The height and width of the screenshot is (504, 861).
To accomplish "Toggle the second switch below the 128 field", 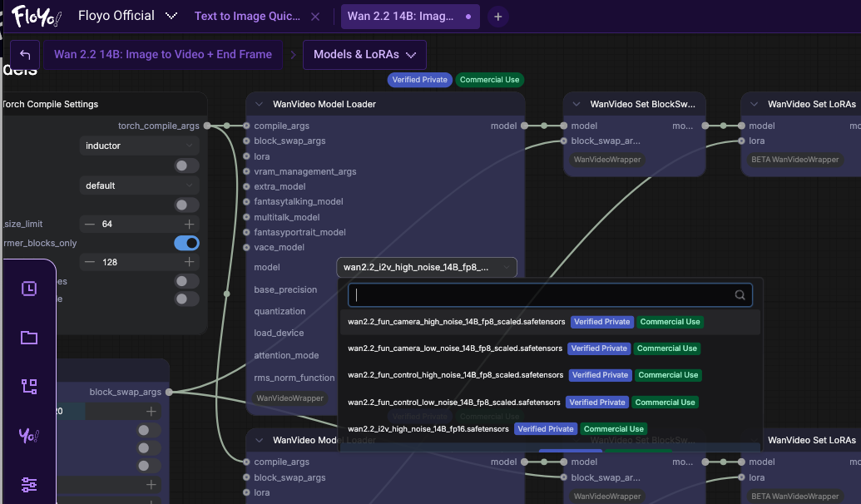I will (x=186, y=299).
